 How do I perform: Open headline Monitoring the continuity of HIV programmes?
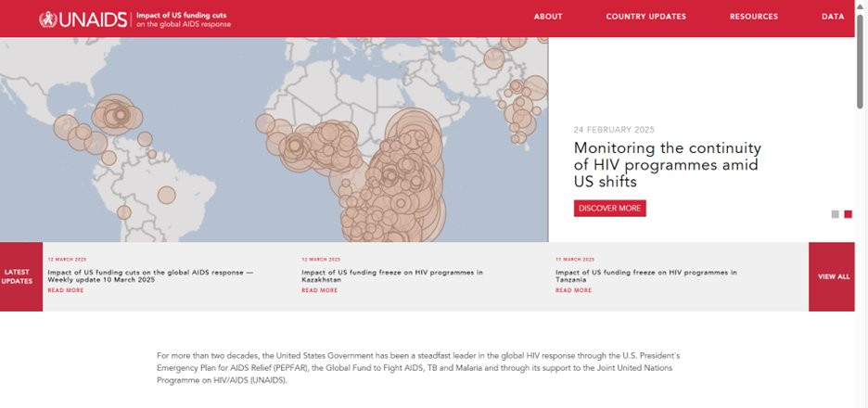point(667,164)
